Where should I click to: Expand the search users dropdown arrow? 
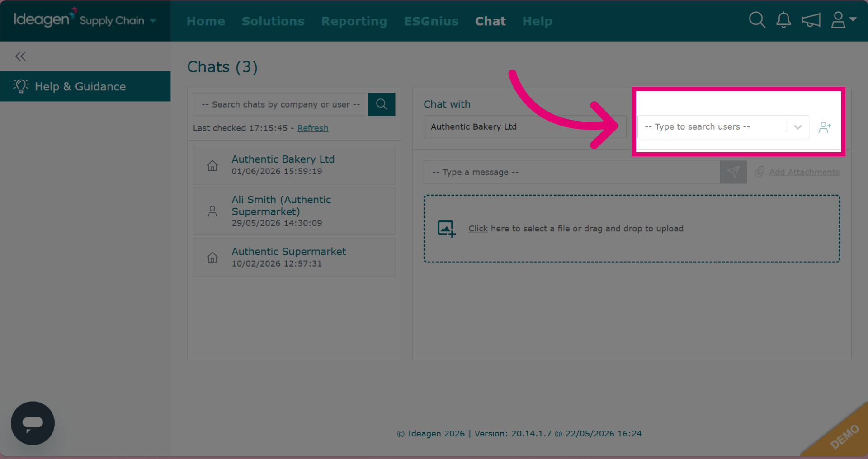pyautogui.click(x=798, y=127)
